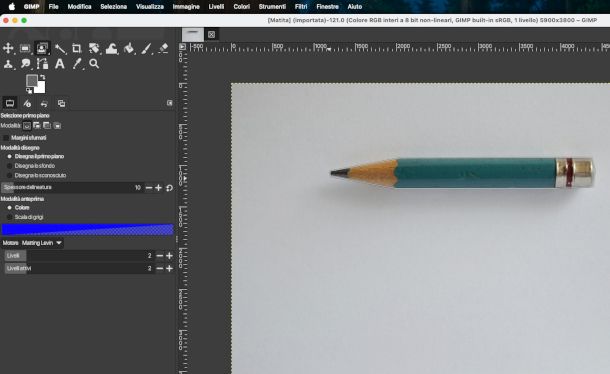Increase Livelli value with plus
The width and height of the screenshot is (610, 374).
169,256
